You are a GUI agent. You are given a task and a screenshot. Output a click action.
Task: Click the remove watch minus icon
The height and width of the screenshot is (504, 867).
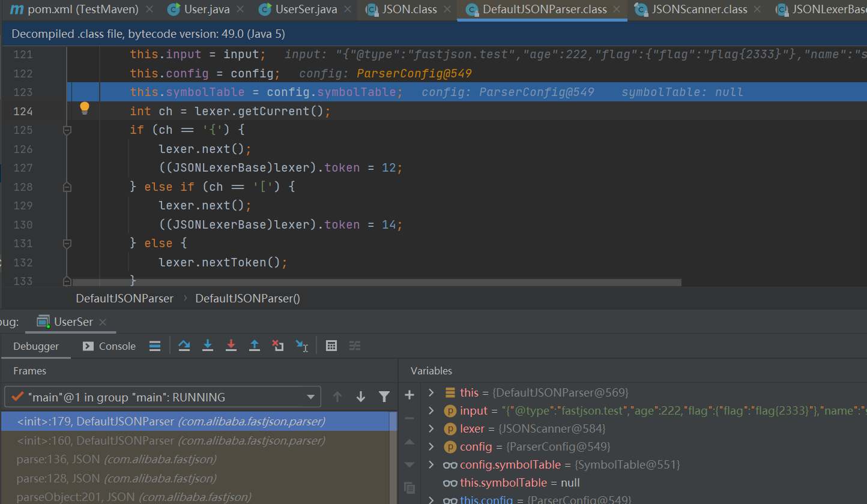tap(409, 418)
